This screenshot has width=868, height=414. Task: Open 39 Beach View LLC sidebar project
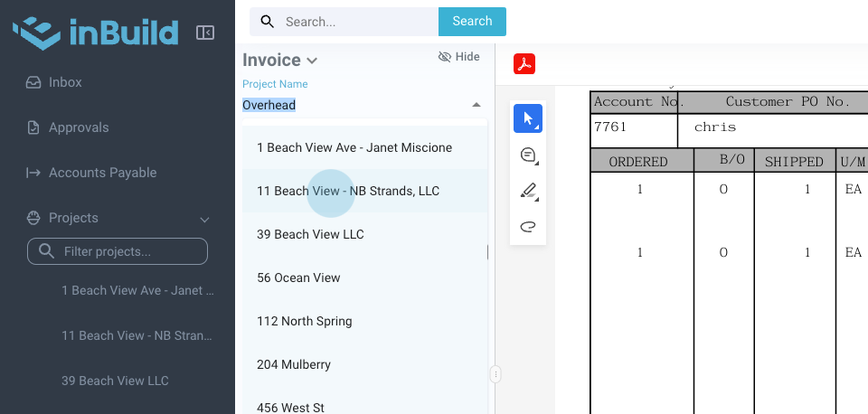pos(115,381)
